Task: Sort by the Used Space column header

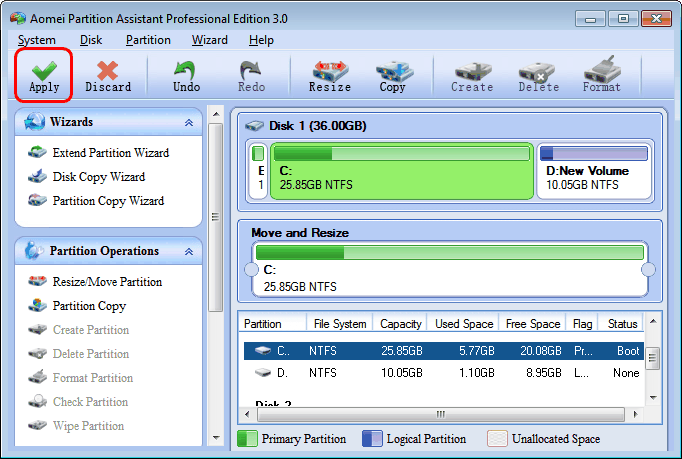Action: click(464, 324)
